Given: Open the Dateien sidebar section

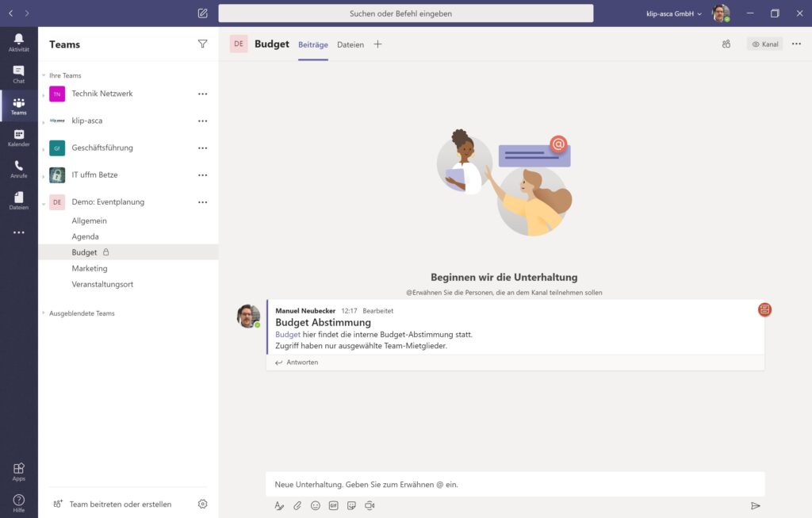Looking at the screenshot, I should coord(19,201).
